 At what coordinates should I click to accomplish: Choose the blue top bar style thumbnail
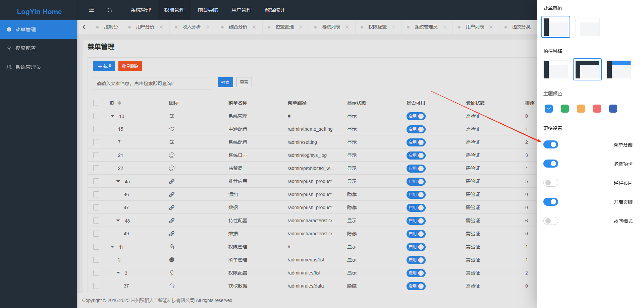tap(619, 69)
